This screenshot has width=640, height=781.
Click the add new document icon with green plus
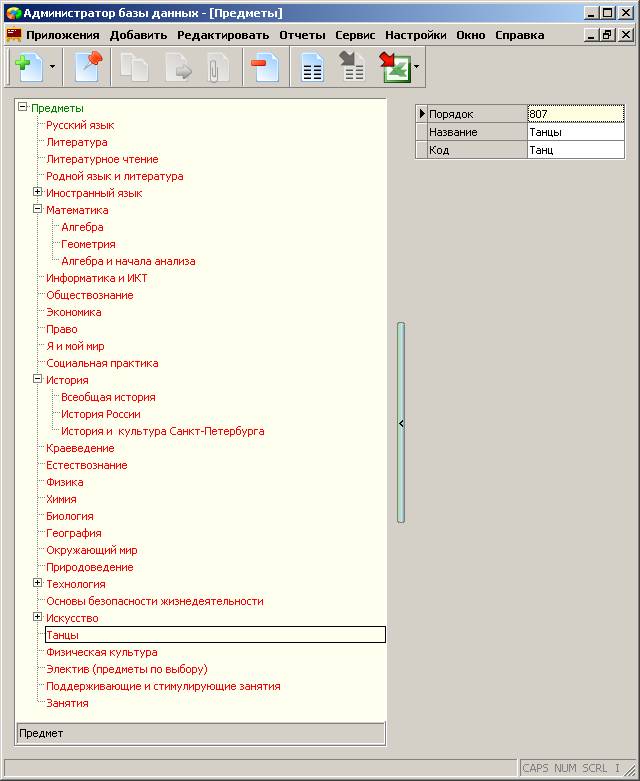(29, 67)
